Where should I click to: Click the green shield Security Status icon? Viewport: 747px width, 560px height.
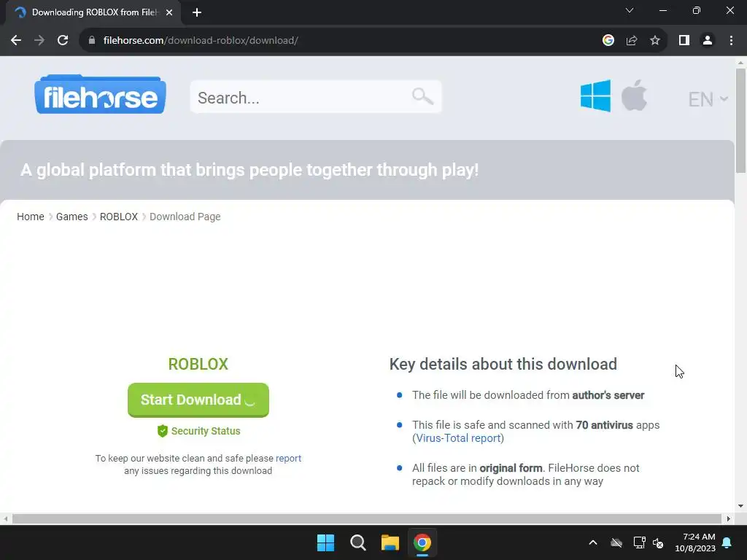[163, 431]
